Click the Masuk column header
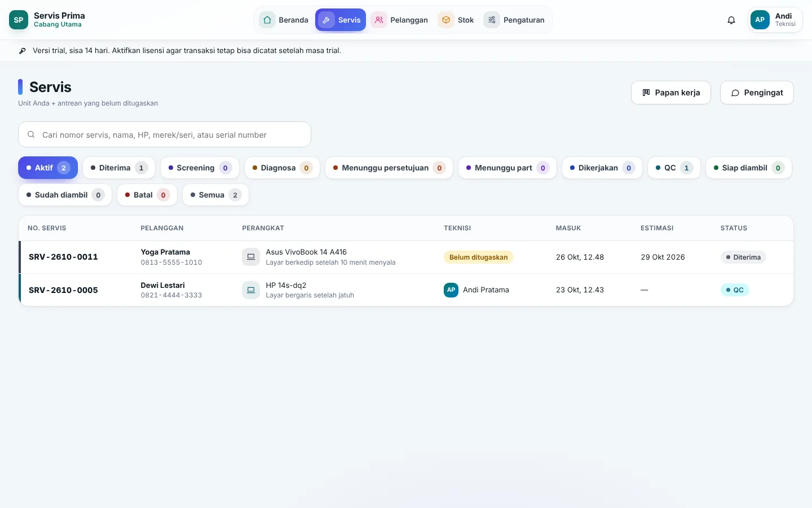This screenshot has height=508, width=812. click(x=568, y=228)
